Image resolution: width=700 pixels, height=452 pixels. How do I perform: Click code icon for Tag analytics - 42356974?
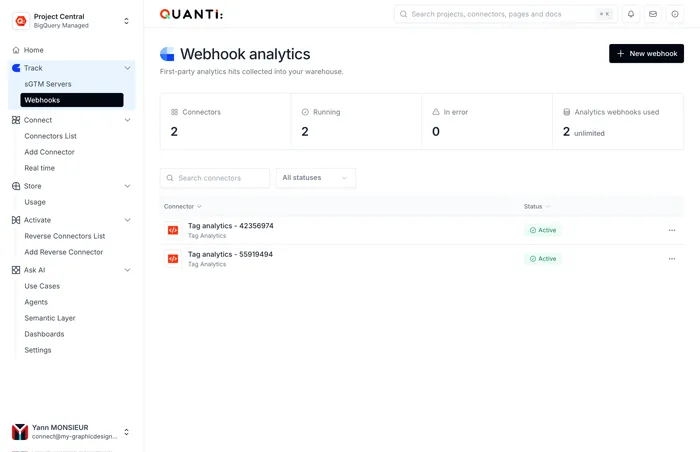pos(173,230)
